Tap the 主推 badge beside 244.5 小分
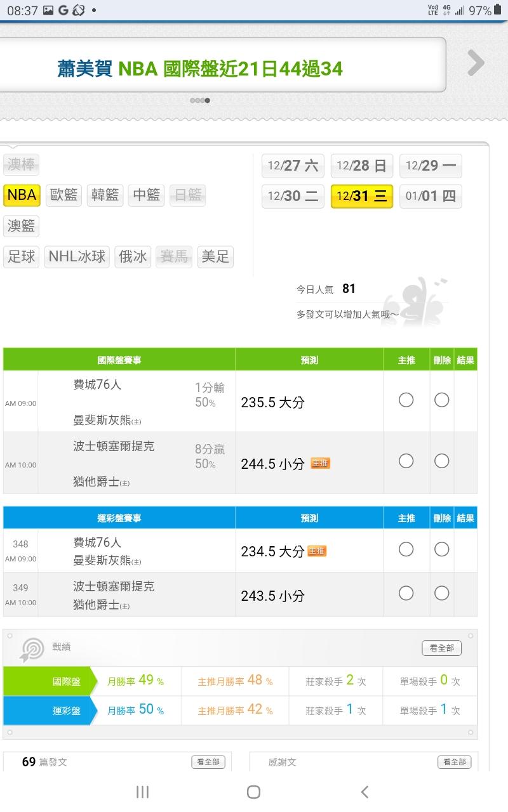Viewport: 508px width, 812px height. 320,464
